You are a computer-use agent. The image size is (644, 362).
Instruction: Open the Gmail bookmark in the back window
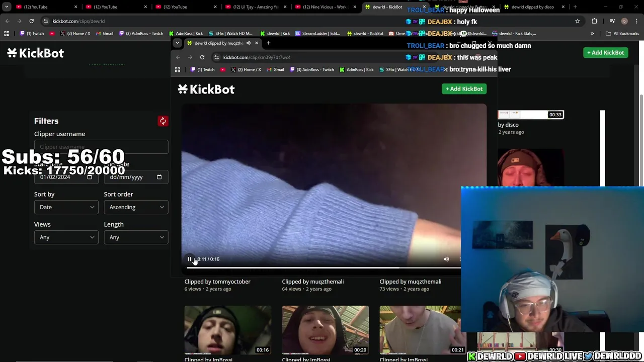(x=104, y=34)
